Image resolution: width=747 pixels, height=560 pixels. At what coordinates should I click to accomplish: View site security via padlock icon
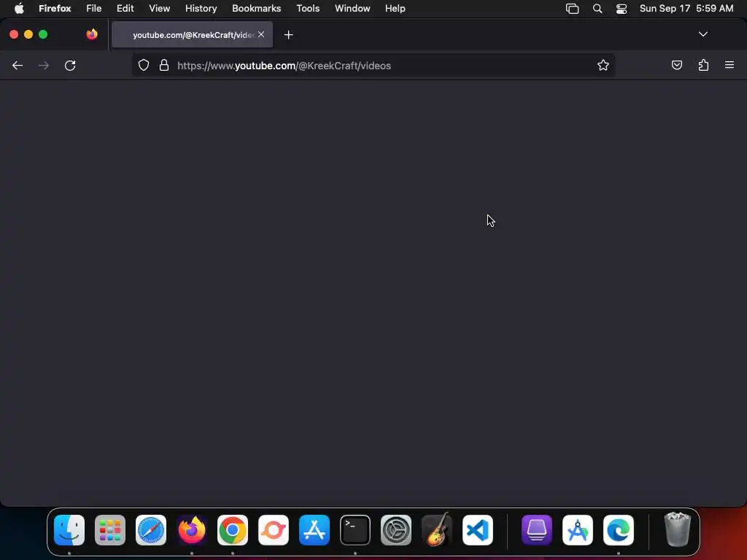[x=164, y=65]
